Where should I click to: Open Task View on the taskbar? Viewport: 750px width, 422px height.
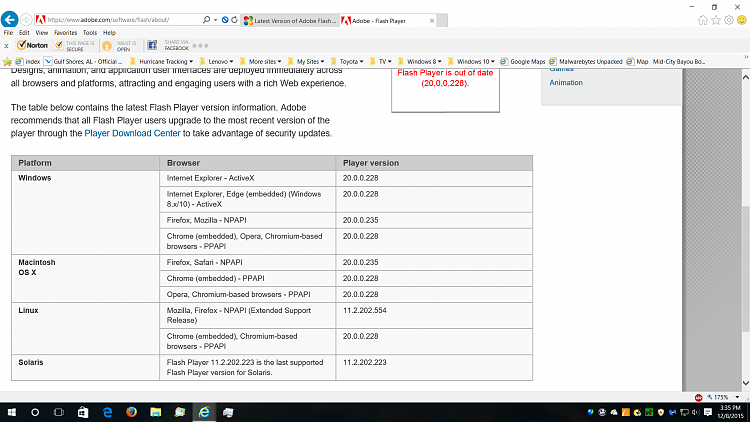pyautogui.click(x=58, y=412)
